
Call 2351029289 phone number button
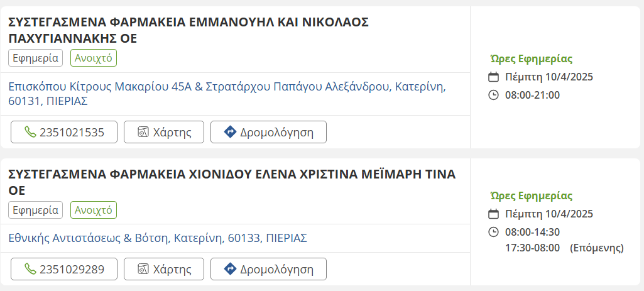point(64,270)
